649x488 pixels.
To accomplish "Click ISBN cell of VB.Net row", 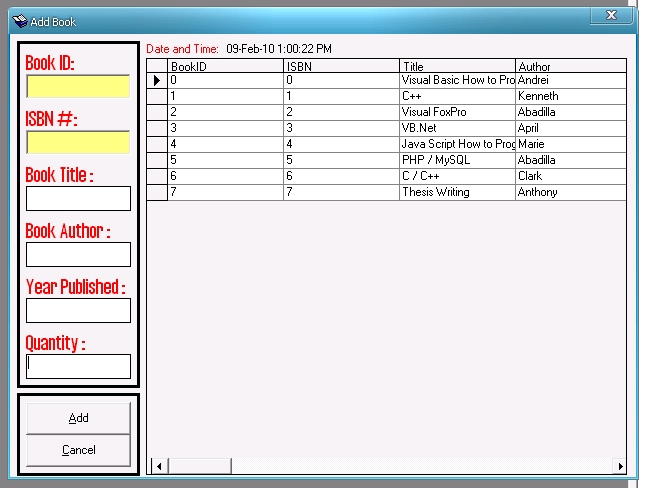I will pos(341,128).
